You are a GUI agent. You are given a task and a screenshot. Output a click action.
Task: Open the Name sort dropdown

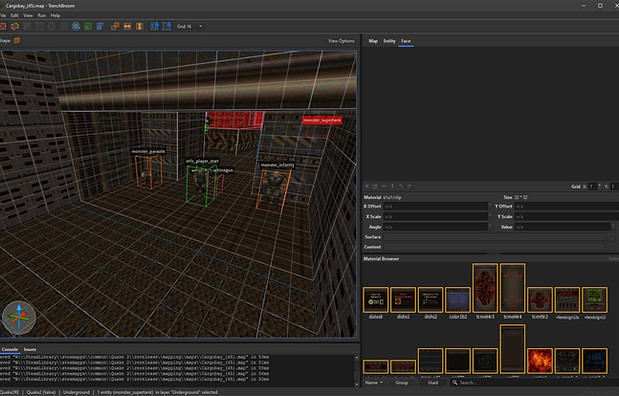point(373,382)
